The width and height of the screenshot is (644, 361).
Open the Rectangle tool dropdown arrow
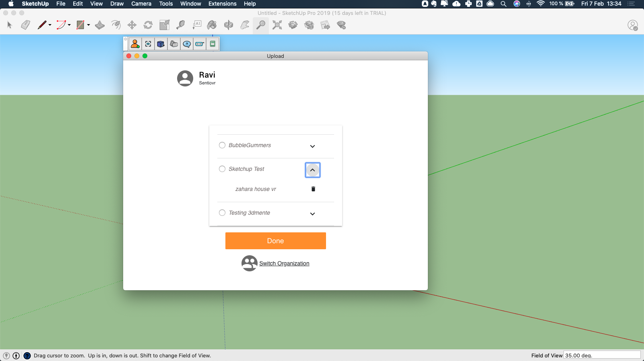point(89,25)
